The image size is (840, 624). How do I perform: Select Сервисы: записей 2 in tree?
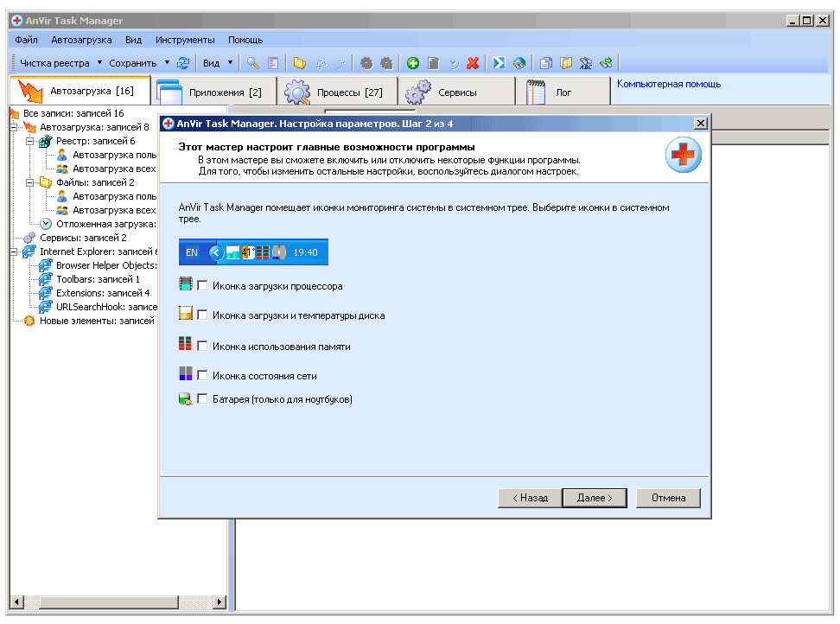[83, 238]
